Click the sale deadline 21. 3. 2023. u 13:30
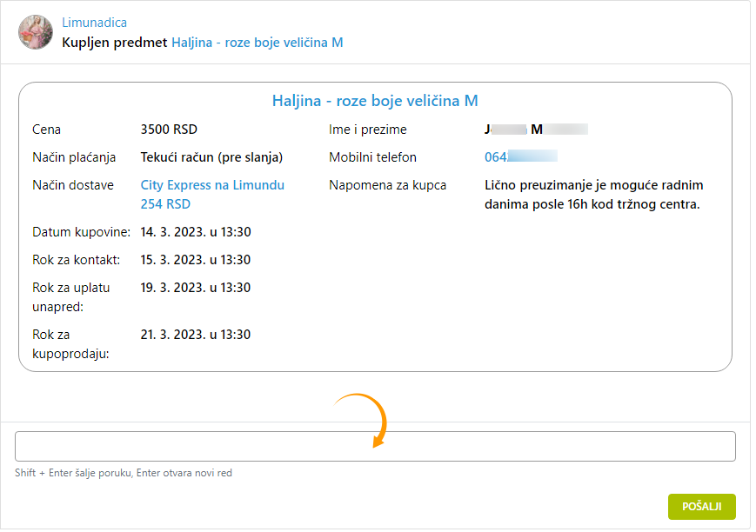This screenshot has width=756, height=532. coord(195,335)
